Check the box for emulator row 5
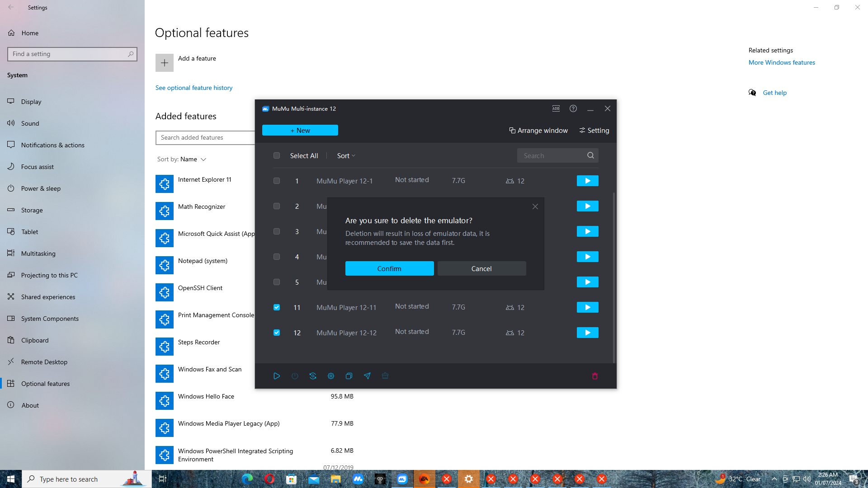 [277, 282]
